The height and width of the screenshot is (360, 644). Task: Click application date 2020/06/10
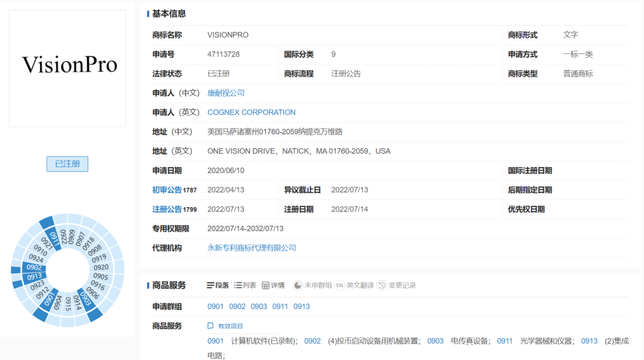(x=226, y=170)
